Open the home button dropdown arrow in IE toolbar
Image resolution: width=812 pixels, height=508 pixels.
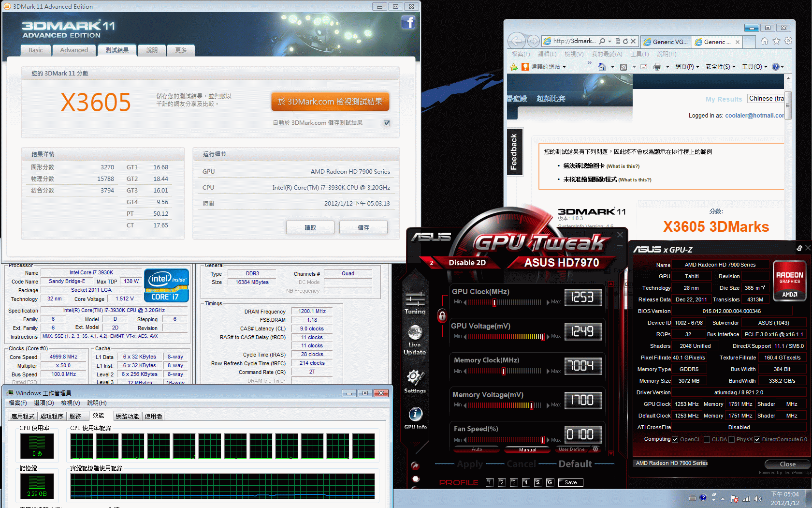[x=612, y=67]
